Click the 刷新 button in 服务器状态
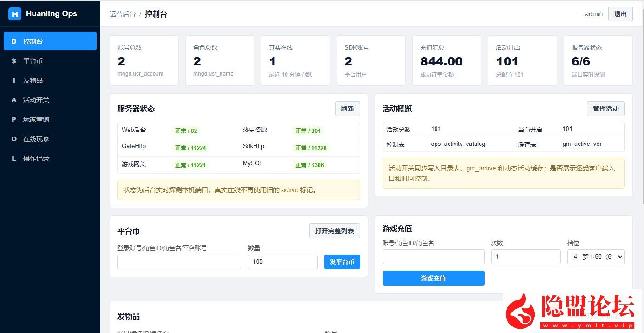Screen dimensions: 644x333 347,109
